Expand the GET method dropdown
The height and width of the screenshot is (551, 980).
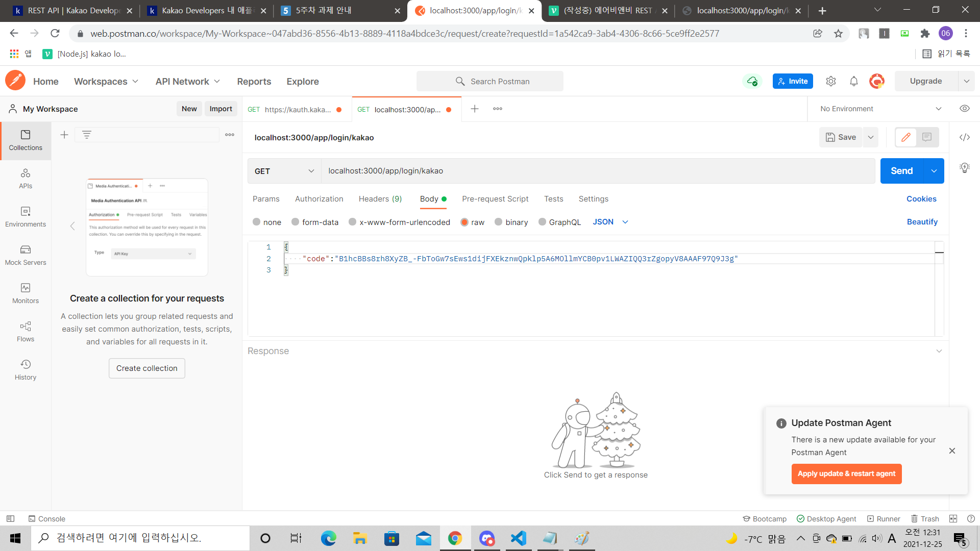click(284, 171)
